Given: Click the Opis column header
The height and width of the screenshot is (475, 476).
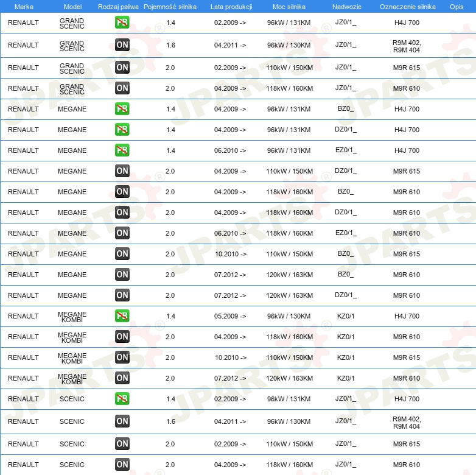Looking at the screenshot, I should (457, 6).
